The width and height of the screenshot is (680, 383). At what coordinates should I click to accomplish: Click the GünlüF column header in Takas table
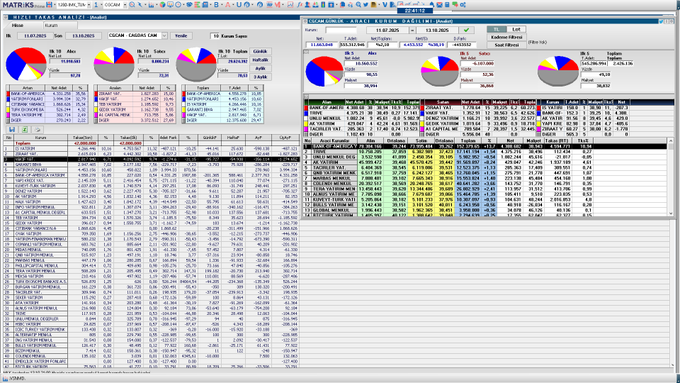click(209, 137)
